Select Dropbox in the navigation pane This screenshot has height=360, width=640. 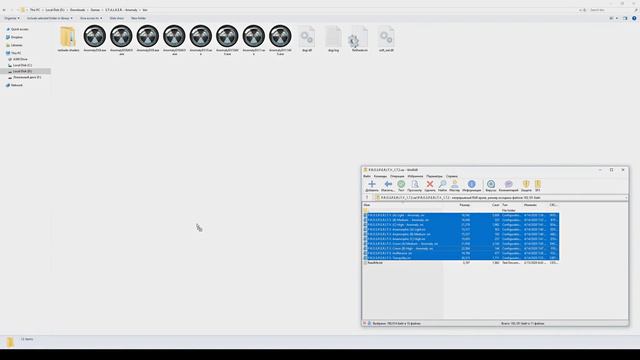tap(17, 37)
